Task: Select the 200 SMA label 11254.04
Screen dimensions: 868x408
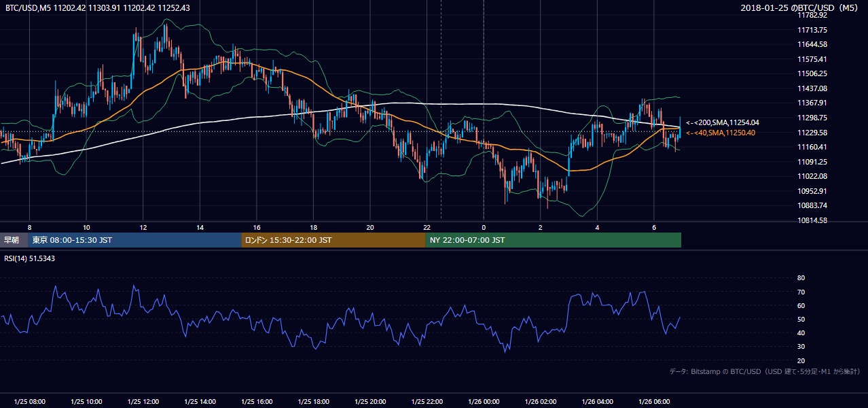Action: pos(723,122)
